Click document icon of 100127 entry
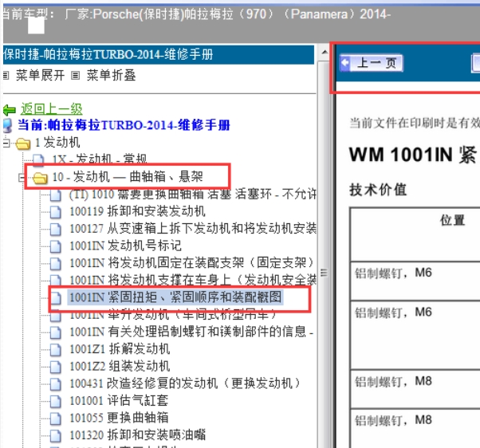 pos(55,229)
